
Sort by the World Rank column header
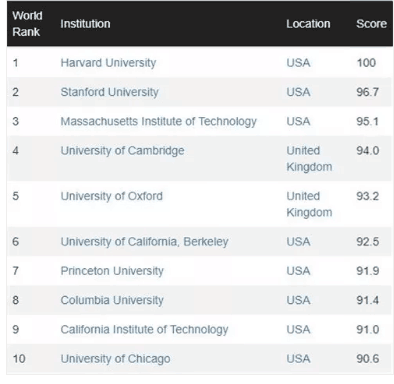point(27,24)
